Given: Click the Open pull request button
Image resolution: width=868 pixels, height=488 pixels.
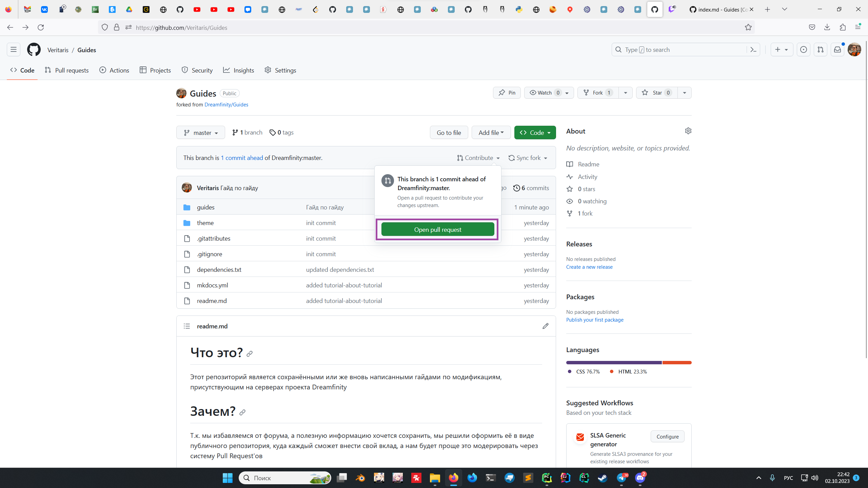Looking at the screenshot, I should 437,230.
